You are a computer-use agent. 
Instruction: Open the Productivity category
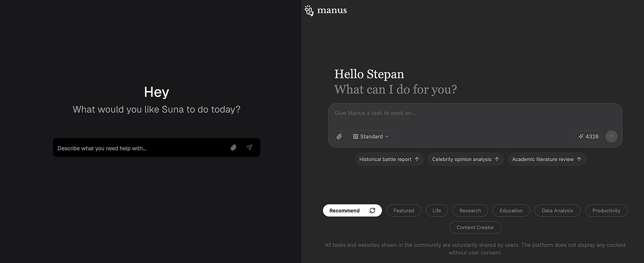(606, 210)
